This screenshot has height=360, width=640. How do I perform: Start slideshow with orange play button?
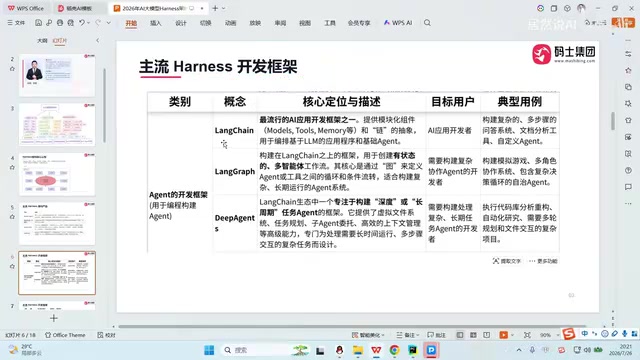click(504, 335)
